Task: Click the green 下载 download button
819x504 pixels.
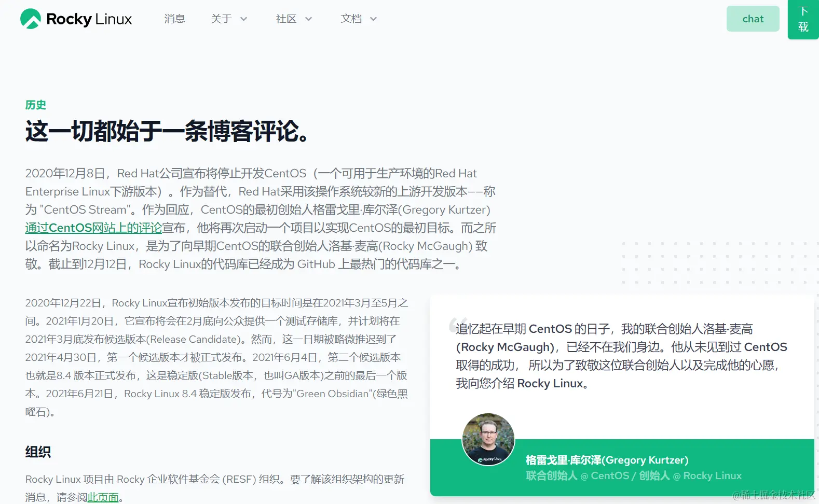Action: point(803,19)
